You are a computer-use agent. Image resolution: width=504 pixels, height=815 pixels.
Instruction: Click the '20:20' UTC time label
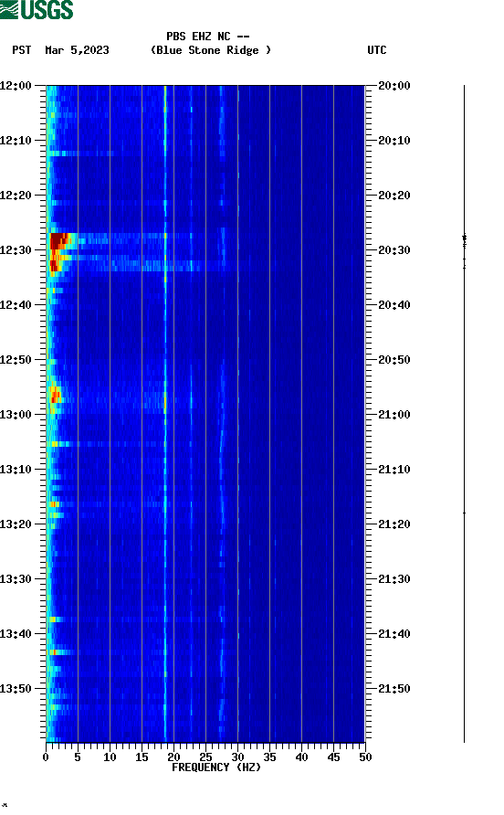[394, 196]
